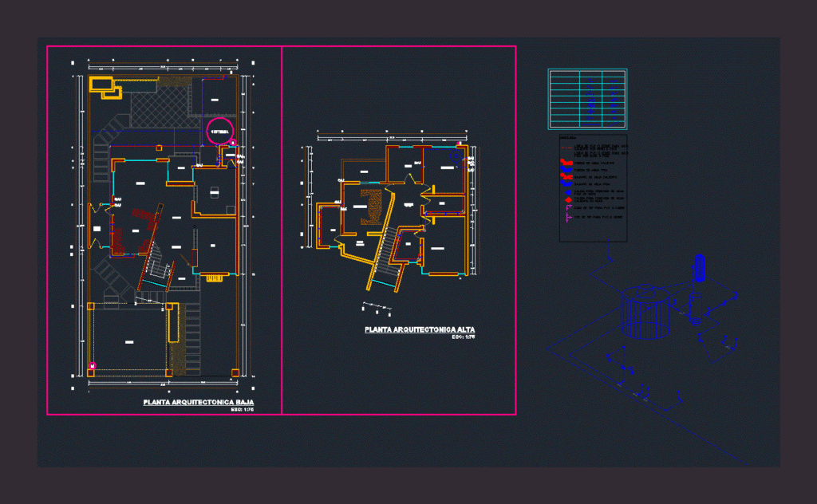Viewport: 817px width, 504px height.
Task: Select the PLANTA ARQUITECTONICA BAJA title
Action: pyautogui.click(x=199, y=402)
